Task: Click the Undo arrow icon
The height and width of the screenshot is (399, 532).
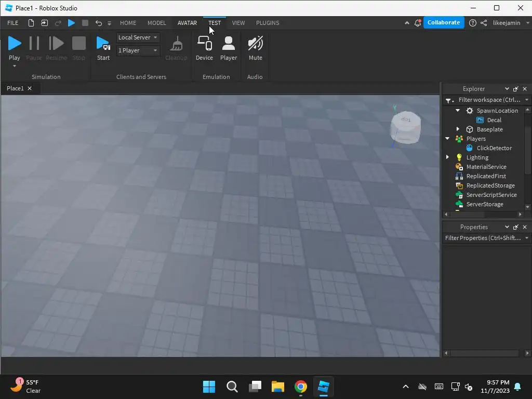Action: 98,23
